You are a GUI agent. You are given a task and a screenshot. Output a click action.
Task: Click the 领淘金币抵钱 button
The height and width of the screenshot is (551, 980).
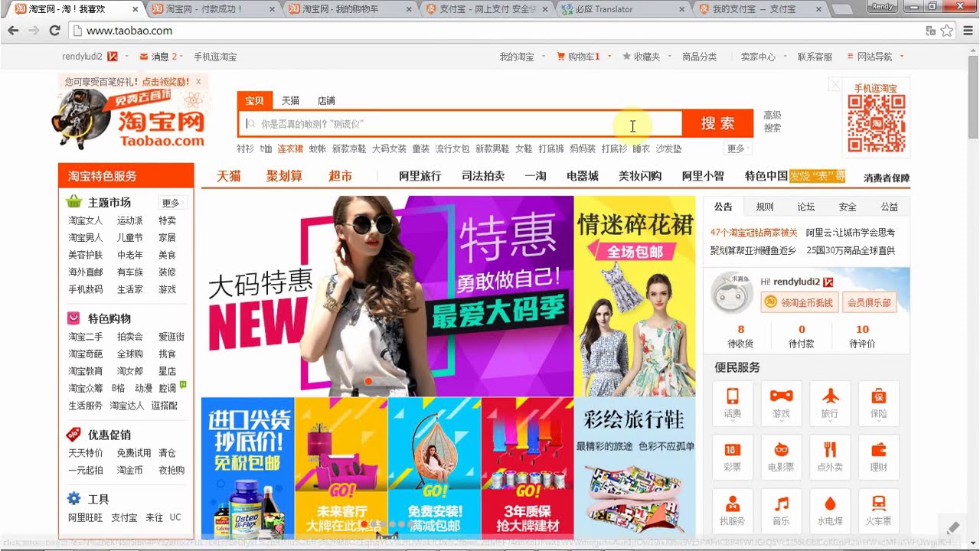799,303
